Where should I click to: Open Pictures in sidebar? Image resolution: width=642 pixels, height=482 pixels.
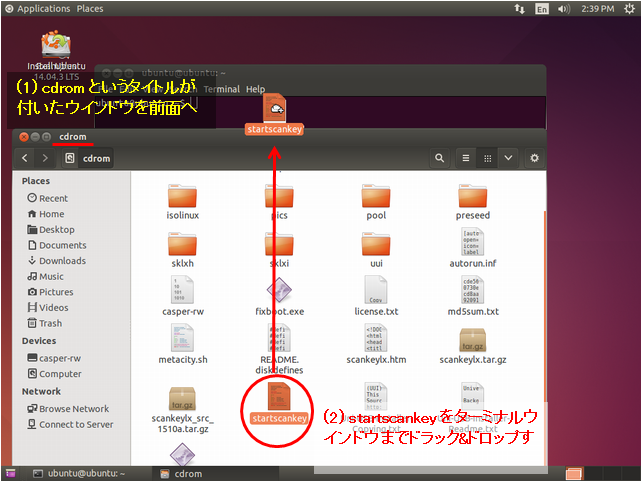click(x=50, y=292)
